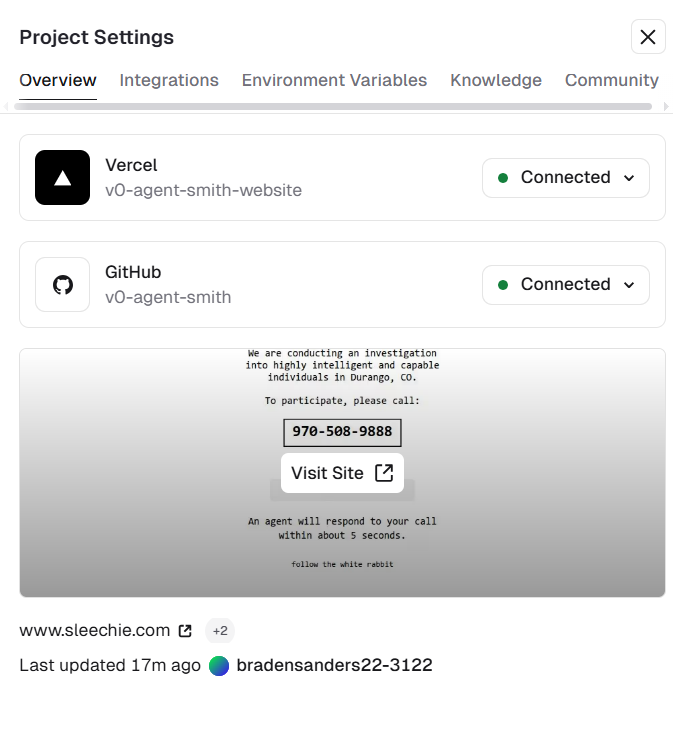The width and height of the screenshot is (673, 737).
Task: Click the bradensanders22-3122 gradient avatar
Action: (x=219, y=666)
